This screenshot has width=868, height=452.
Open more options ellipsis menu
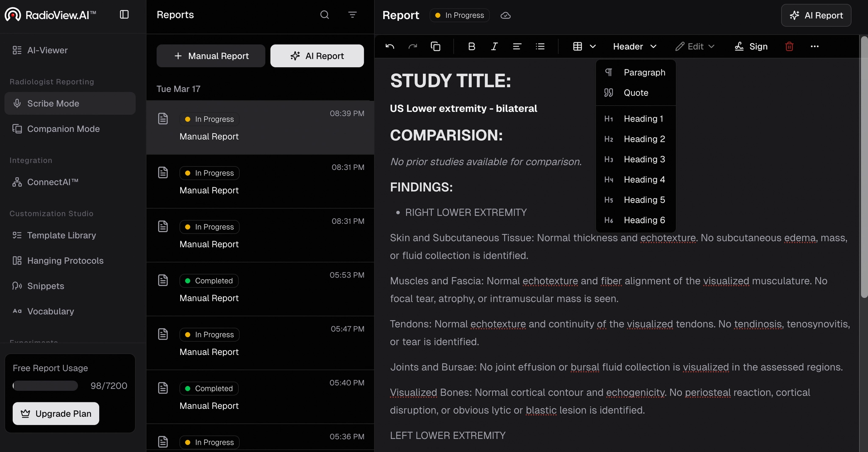815,47
